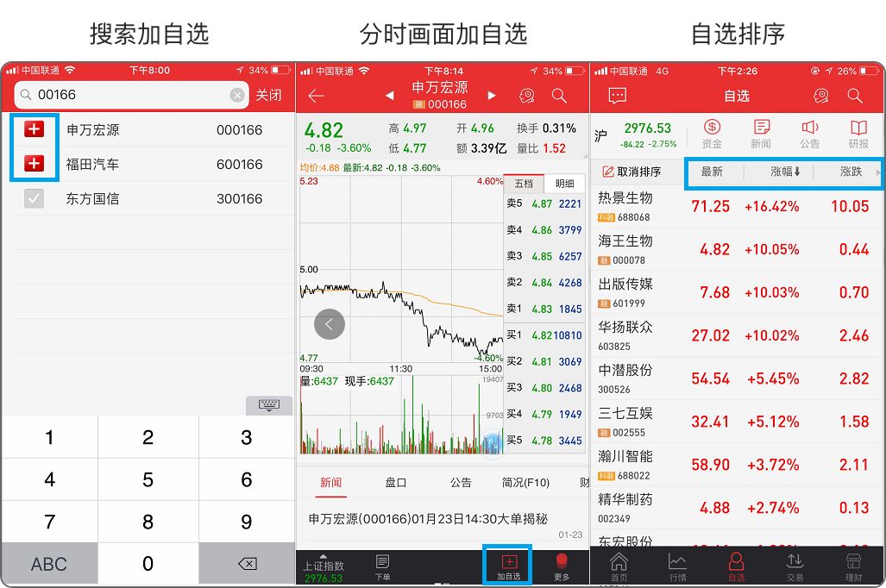Switch to next stock with right triangle
Viewport: 886px width, 588px height.
point(492,96)
